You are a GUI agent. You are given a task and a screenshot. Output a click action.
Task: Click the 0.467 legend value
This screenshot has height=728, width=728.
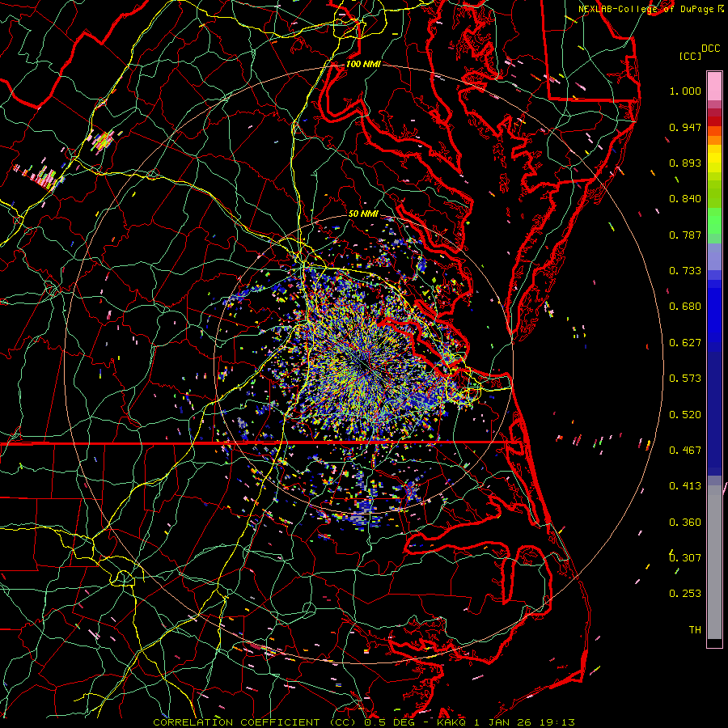tap(685, 451)
